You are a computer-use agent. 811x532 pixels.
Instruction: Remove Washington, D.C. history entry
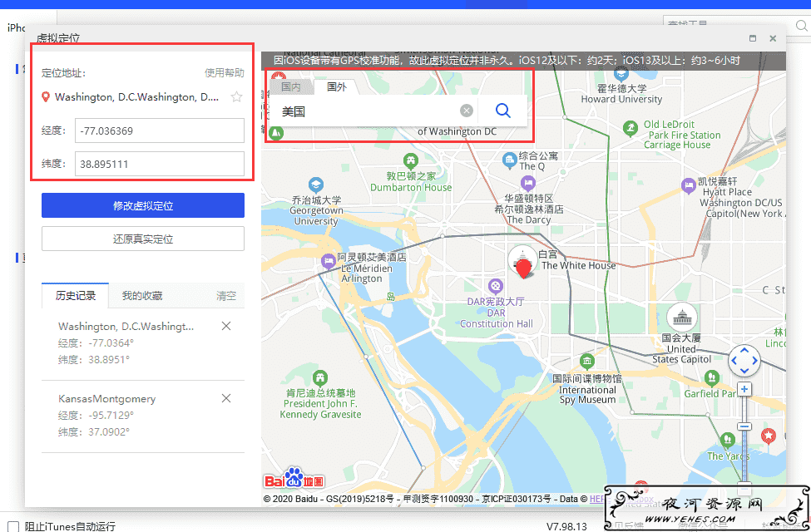pyautogui.click(x=226, y=326)
